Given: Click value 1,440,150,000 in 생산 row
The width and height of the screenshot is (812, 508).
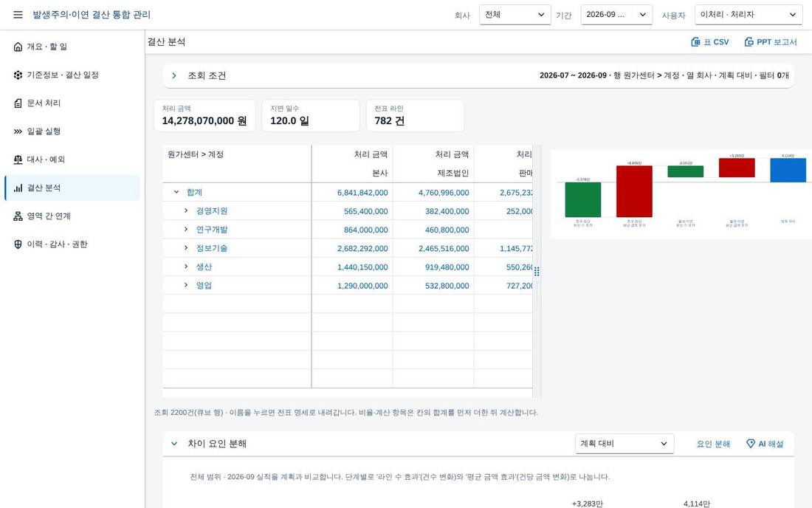Looking at the screenshot, I should coord(362,267).
